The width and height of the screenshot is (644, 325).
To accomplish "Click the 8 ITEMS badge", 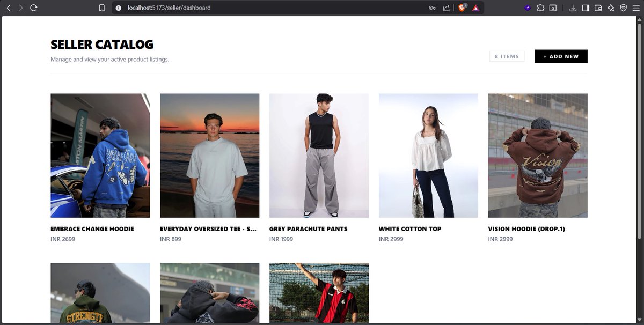I will (x=507, y=56).
